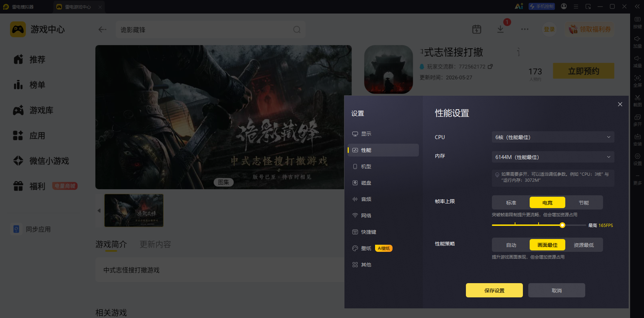The height and width of the screenshot is (318, 644).
Task: Switch to 其他 settings section
Action: (383, 265)
